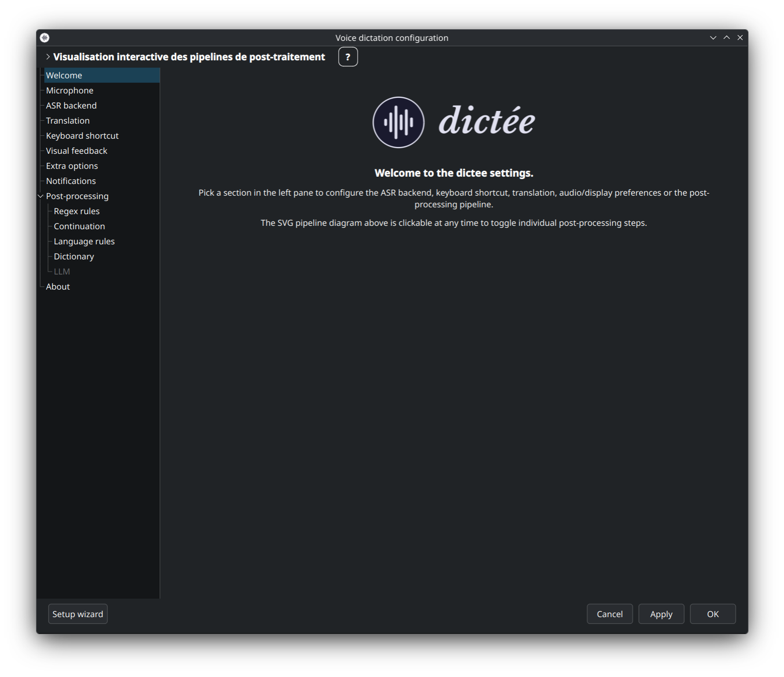Viewport: 784px width, 677px height.
Task: Open the question mark help button
Action: click(x=348, y=57)
